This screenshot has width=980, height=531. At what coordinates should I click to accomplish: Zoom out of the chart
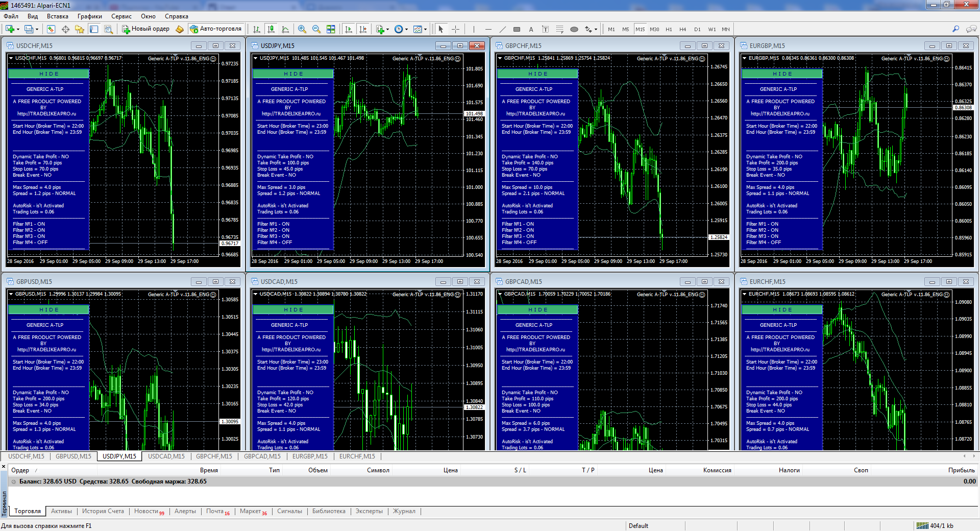pyautogui.click(x=316, y=29)
